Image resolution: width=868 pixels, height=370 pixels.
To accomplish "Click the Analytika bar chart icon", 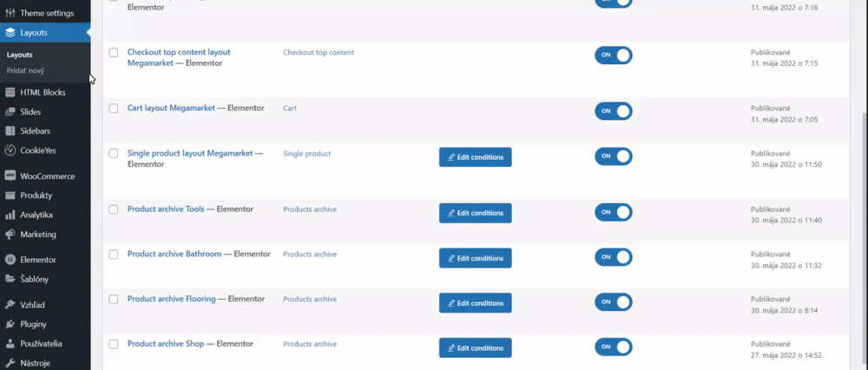I will tap(10, 215).
